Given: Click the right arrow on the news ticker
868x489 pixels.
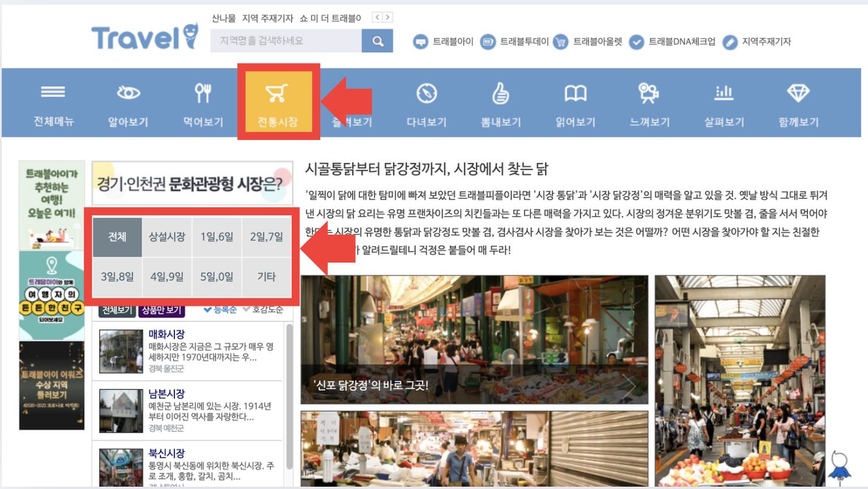Looking at the screenshot, I should (x=386, y=17).
